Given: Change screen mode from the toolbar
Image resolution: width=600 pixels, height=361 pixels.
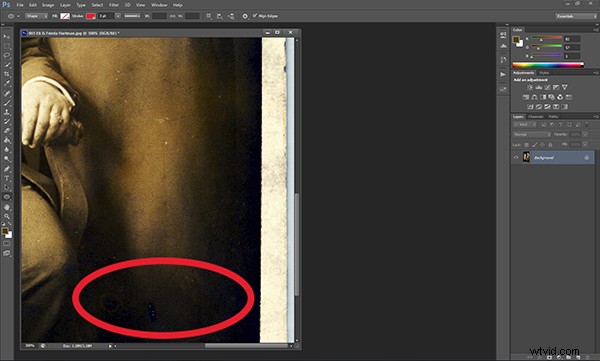Looking at the screenshot, I should [x=7, y=253].
